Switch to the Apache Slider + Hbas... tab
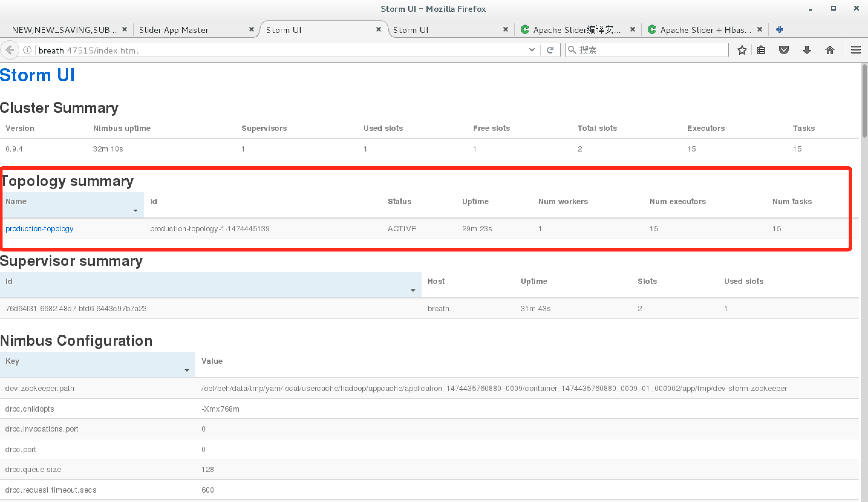 705,30
